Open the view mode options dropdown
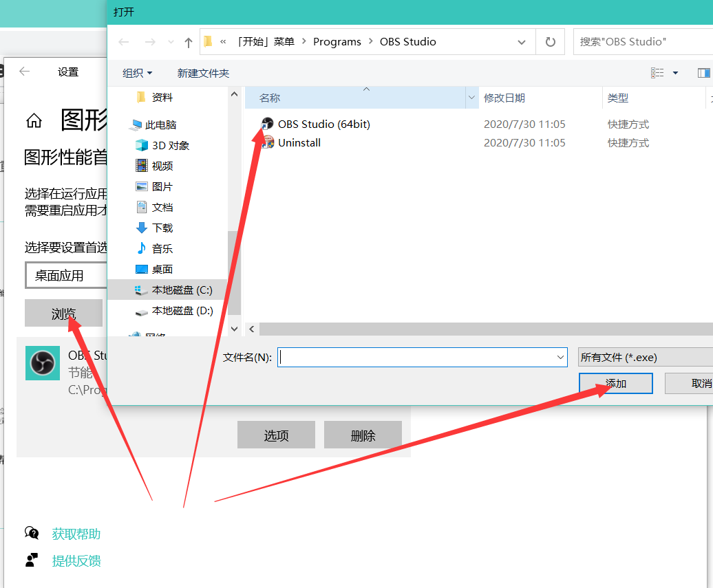Screen dimensions: 713x588 (x=675, y=73)
